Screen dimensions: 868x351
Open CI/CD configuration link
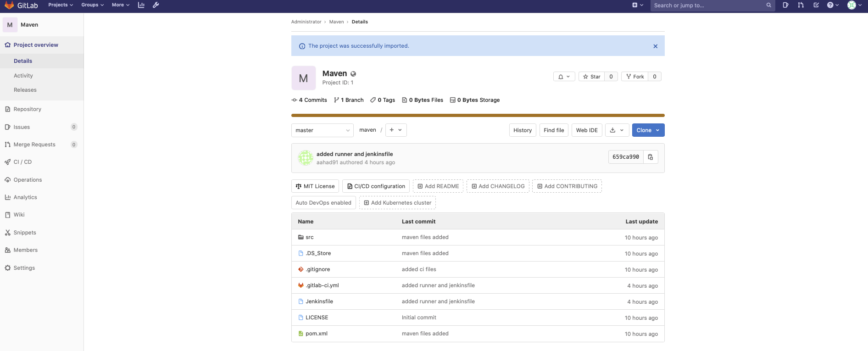point(376,186)
